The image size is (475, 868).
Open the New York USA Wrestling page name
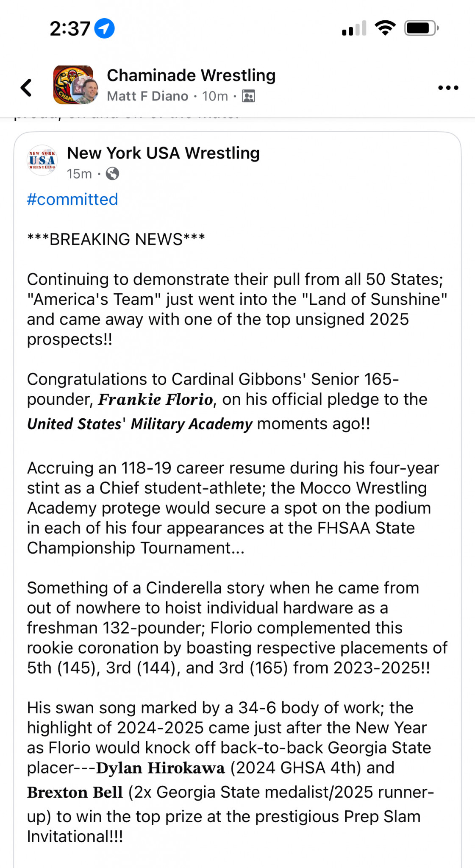click(x=163, y=153)
